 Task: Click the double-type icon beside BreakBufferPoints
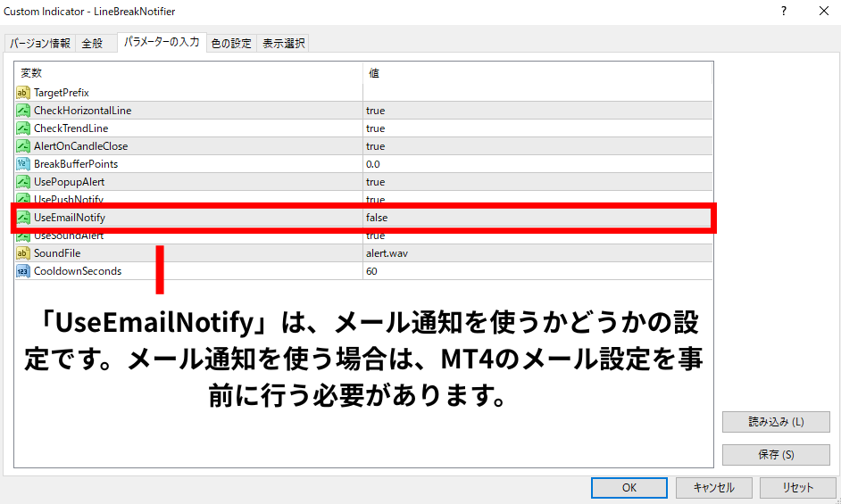pos(23,164)
